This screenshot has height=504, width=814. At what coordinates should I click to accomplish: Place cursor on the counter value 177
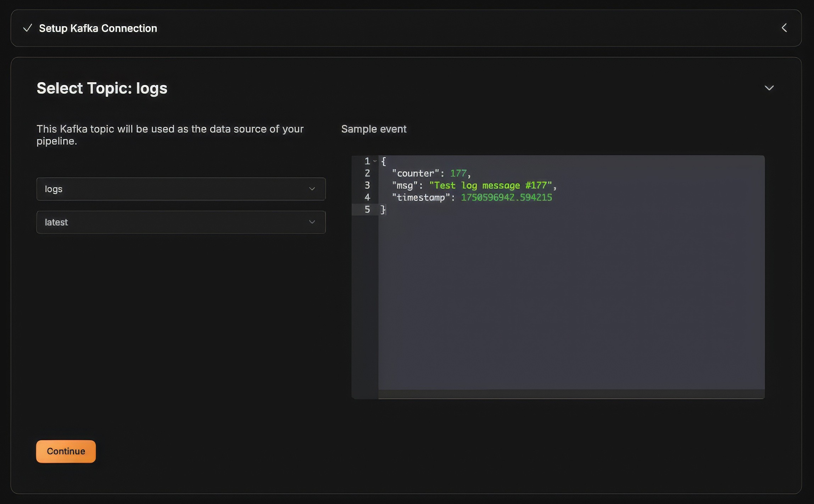(x=458, y=173)
